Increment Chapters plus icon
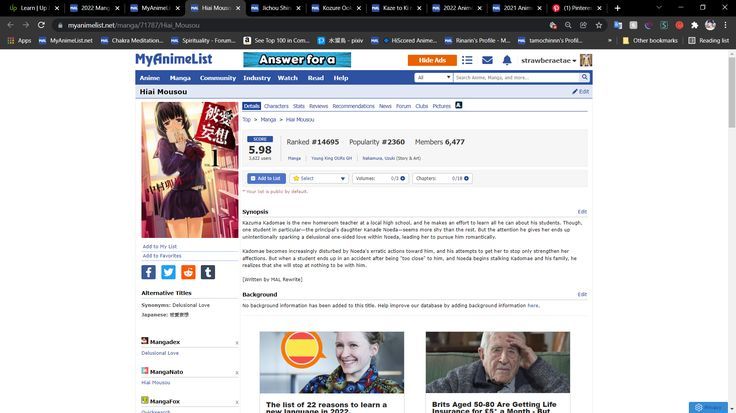Screen dimensions: 736x413 tap(466, 178)
